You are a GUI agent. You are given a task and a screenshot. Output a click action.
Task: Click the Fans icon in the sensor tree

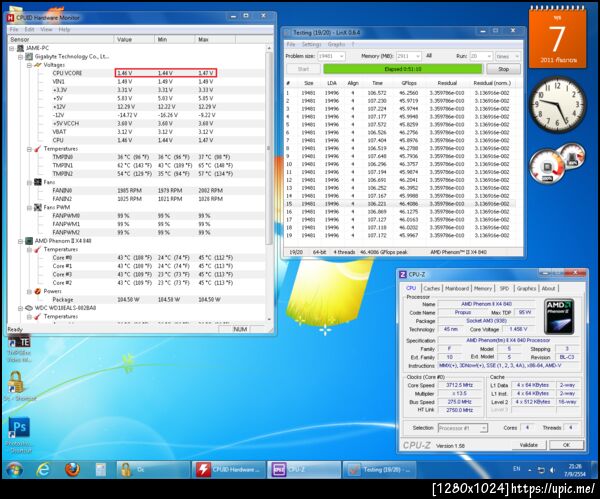point(38,182)
